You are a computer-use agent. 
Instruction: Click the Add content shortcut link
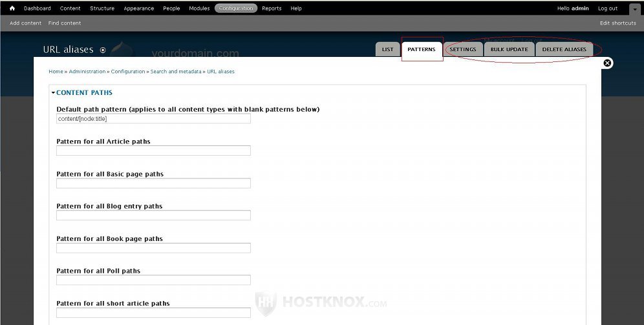click(x=26, y=23)
